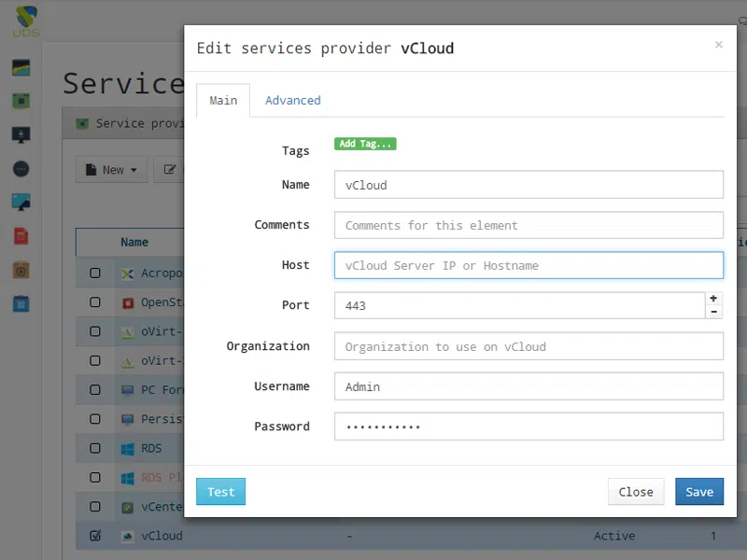The width and height of the screenshot is (747, 560).
Task: Open the authenticators monitor icon in sidebar
Action: [x=21, y=134]
